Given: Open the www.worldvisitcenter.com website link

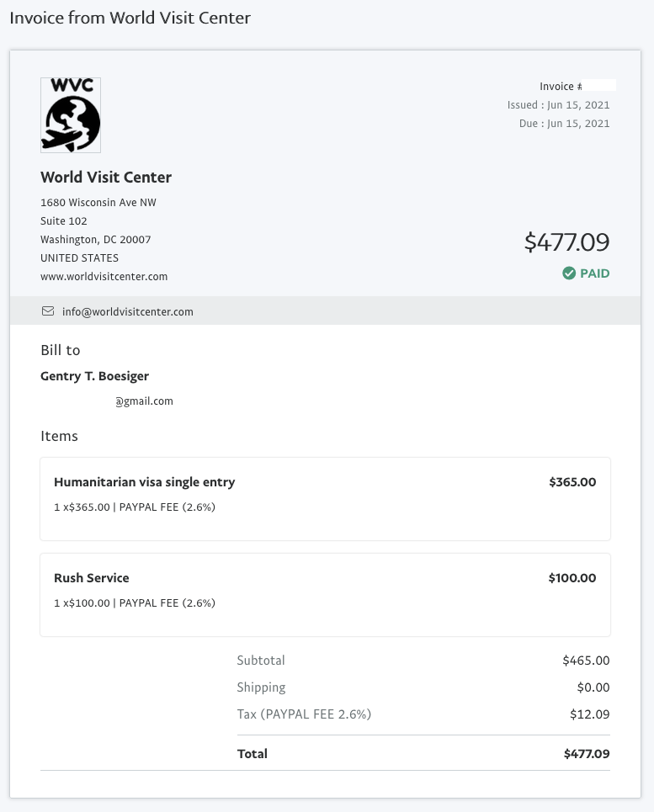Looking at the screenshot, I should coord(104,277).
